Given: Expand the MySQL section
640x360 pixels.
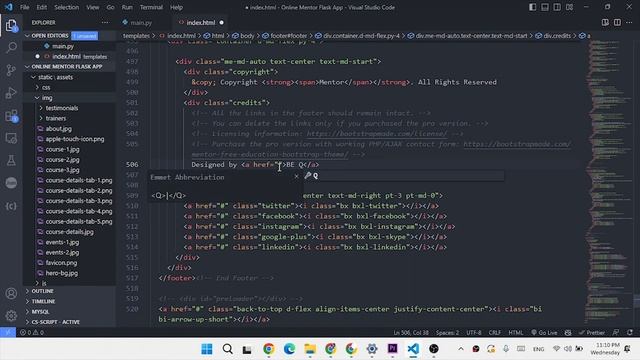Looking at the screenshot, I should point(40,311).
